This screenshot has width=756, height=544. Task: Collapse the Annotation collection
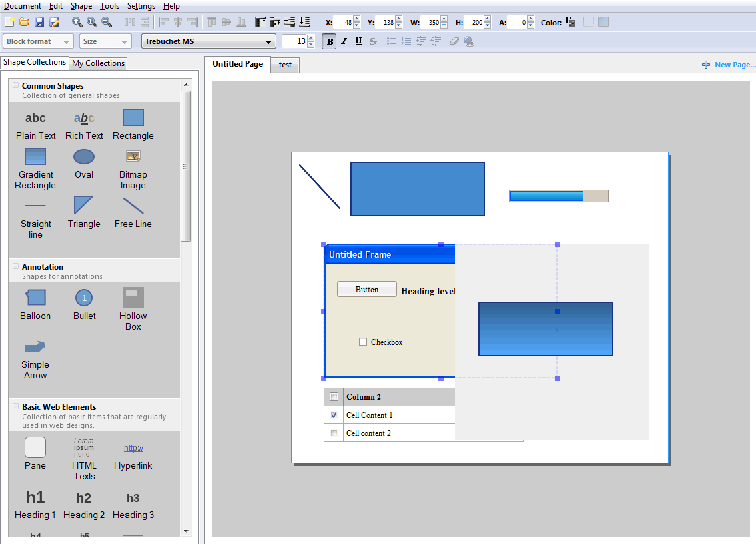click(x=15, y=266)
